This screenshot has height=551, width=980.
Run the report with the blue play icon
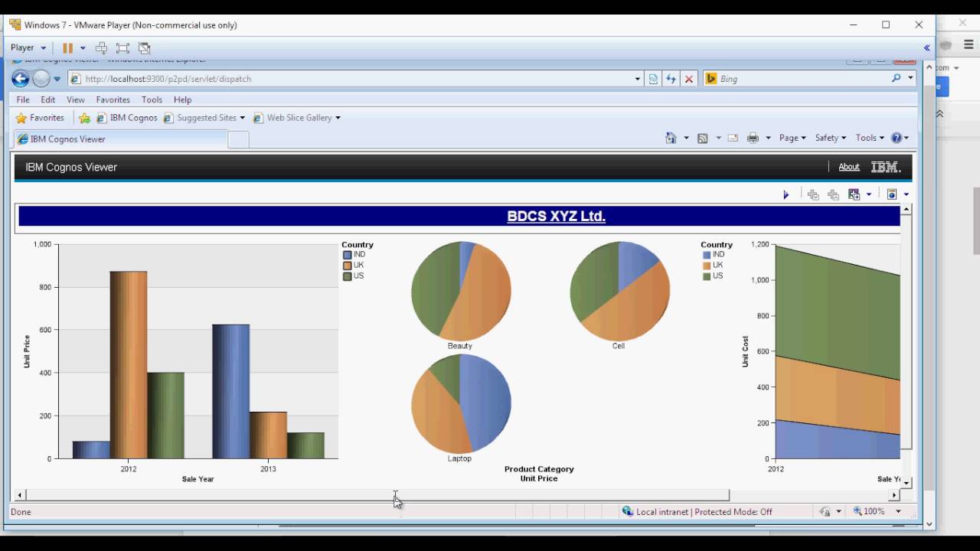(x=786, y=194)
